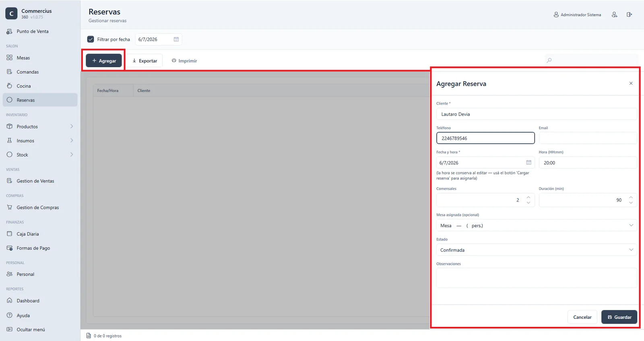
Task: Click the Agregar button
Action: [104, 61]
